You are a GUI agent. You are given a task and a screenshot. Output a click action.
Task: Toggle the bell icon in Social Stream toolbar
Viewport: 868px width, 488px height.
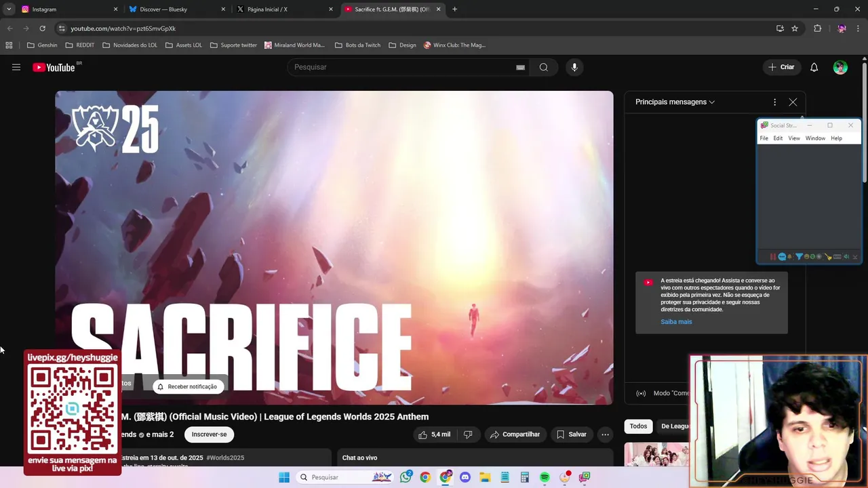(x=789, y=257)
